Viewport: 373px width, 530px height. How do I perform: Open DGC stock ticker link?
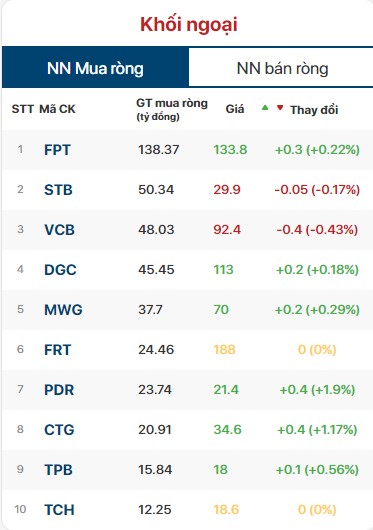(60, 270)
